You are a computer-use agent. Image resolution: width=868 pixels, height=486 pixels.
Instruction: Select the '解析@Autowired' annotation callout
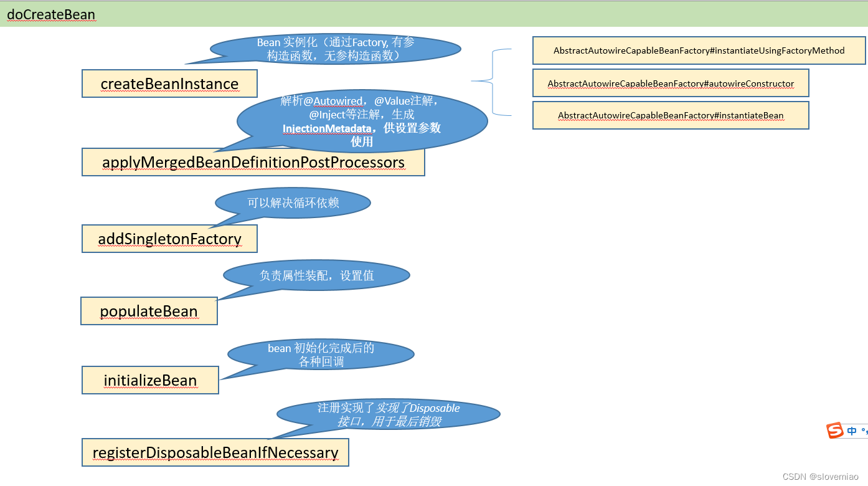coord(362,121)
